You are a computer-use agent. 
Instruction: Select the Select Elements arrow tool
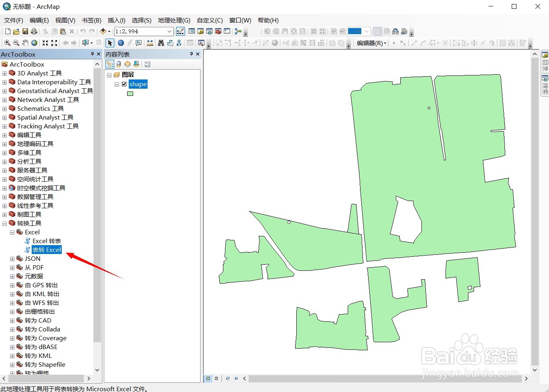pyautogui.click(x=110, y=43)
